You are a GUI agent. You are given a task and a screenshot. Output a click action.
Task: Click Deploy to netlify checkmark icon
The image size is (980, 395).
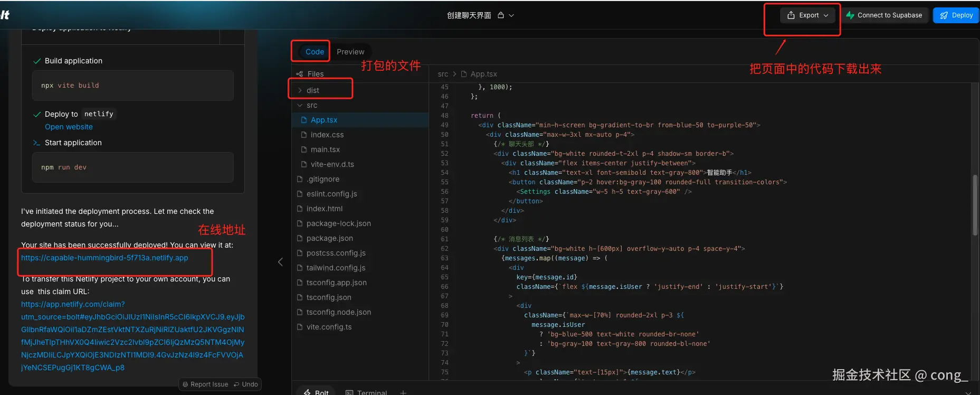pos(37,115)
